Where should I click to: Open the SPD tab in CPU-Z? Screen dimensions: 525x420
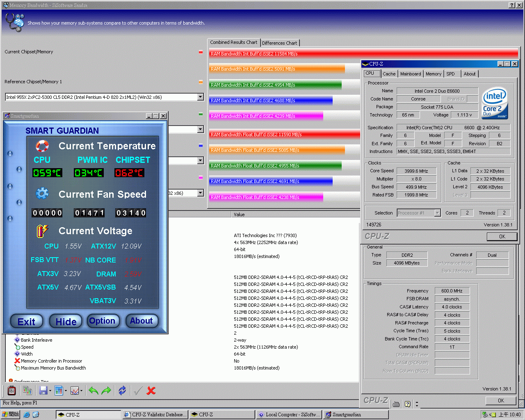(x=450, y=74)
